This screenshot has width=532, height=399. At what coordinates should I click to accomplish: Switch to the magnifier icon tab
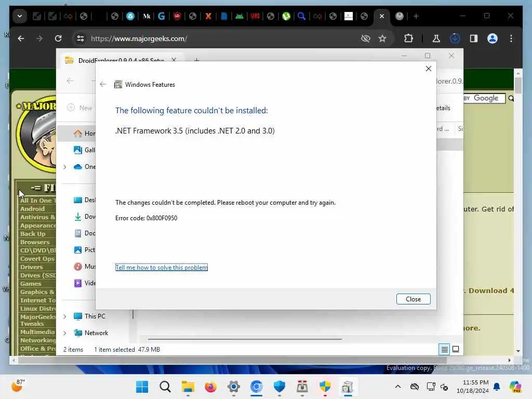point(301,16)
